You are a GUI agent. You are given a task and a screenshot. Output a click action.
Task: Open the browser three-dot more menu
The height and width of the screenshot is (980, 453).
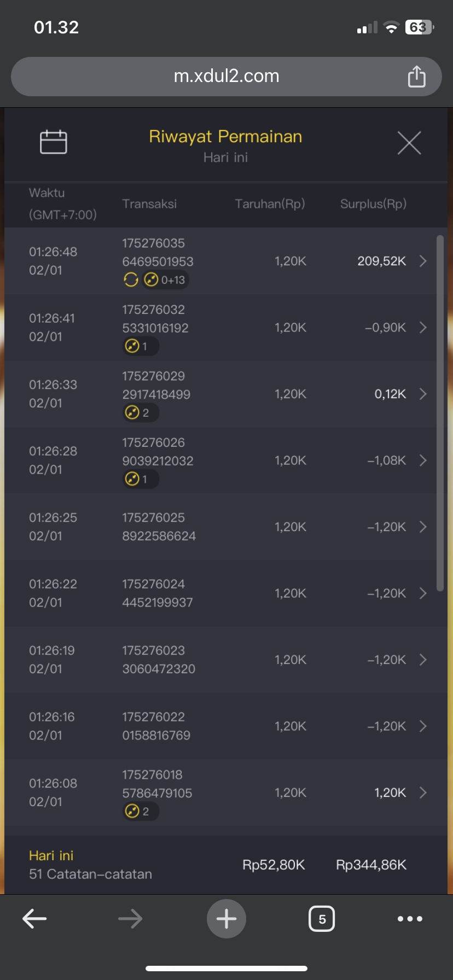coord(410,918)
